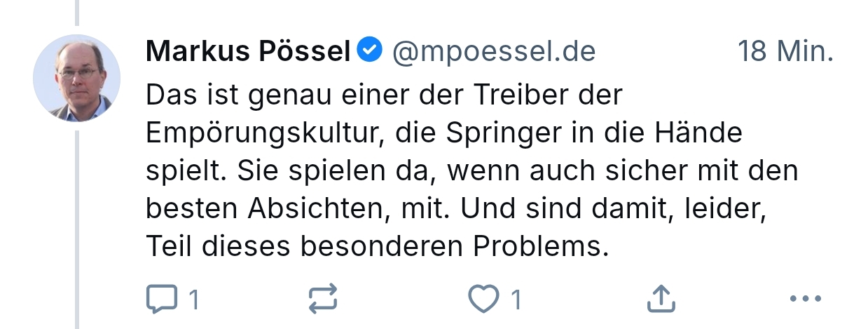
Task: Open the share icon for this post
Action: click(659, 299)
